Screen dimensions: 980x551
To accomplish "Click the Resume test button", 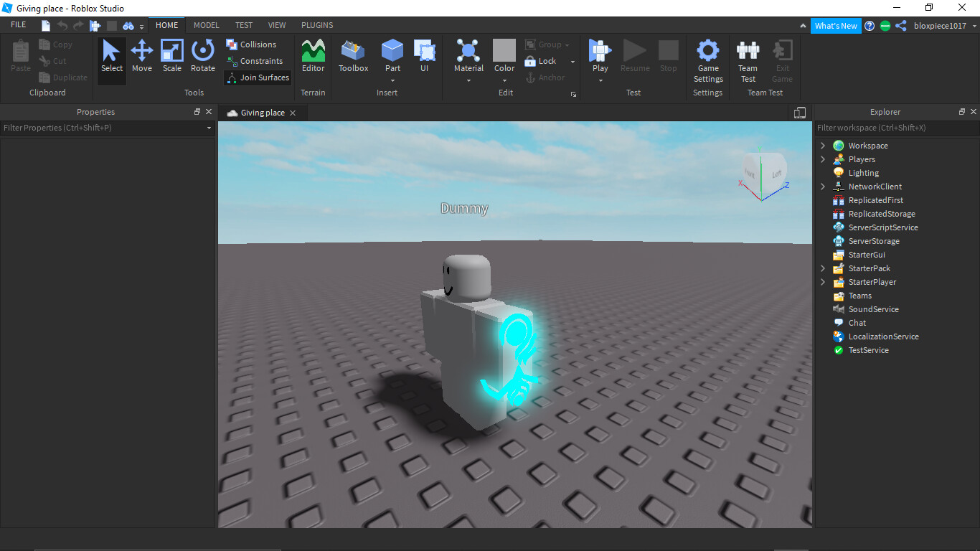I will pyautogui.click(x=634, y=57).
